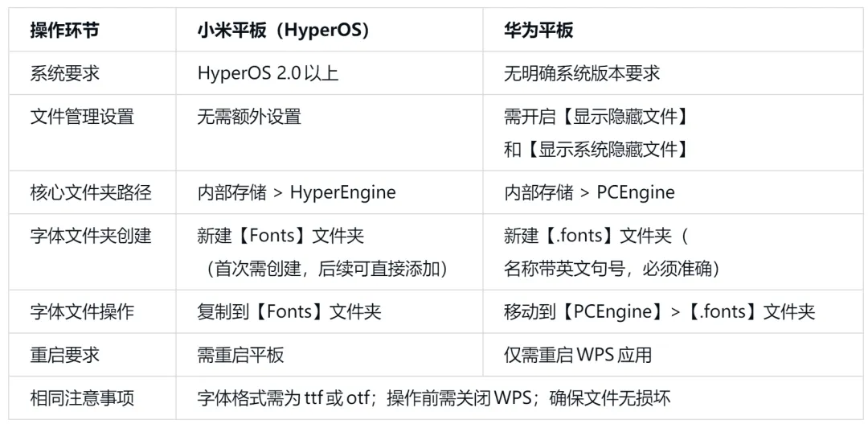
Task: Select the 文件管理设置 row label
Action: (x=82, y=117)
